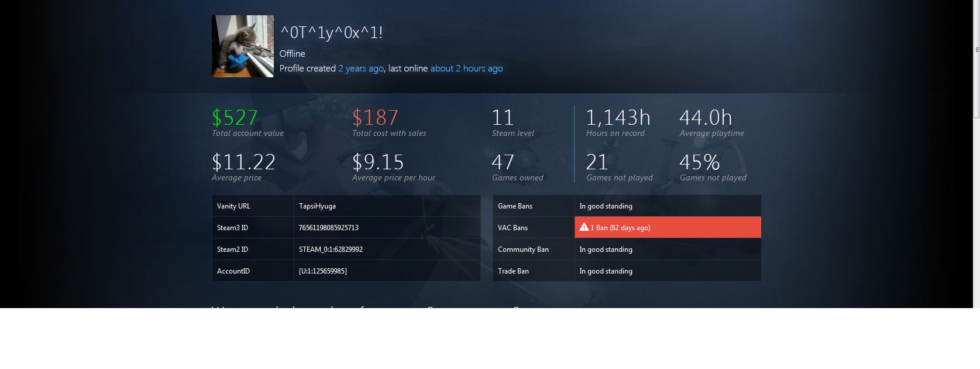Click the VAC Bans row label
Viewport: 980px width, 369px height.
(513, 228)
